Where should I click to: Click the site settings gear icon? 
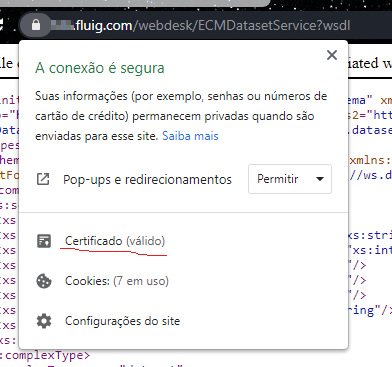pyautogui.click(x=44, y=321)
